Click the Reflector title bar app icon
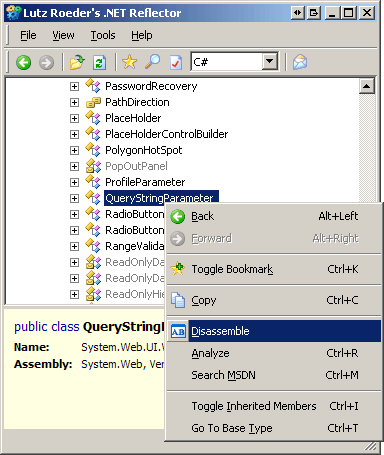This screenshot has width=384, height=455. pos(14,13)
